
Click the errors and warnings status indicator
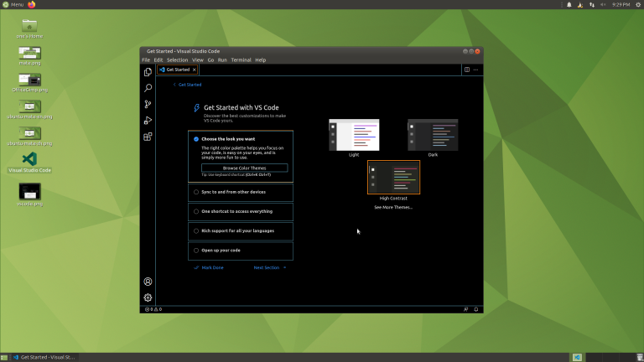(153, 309)
